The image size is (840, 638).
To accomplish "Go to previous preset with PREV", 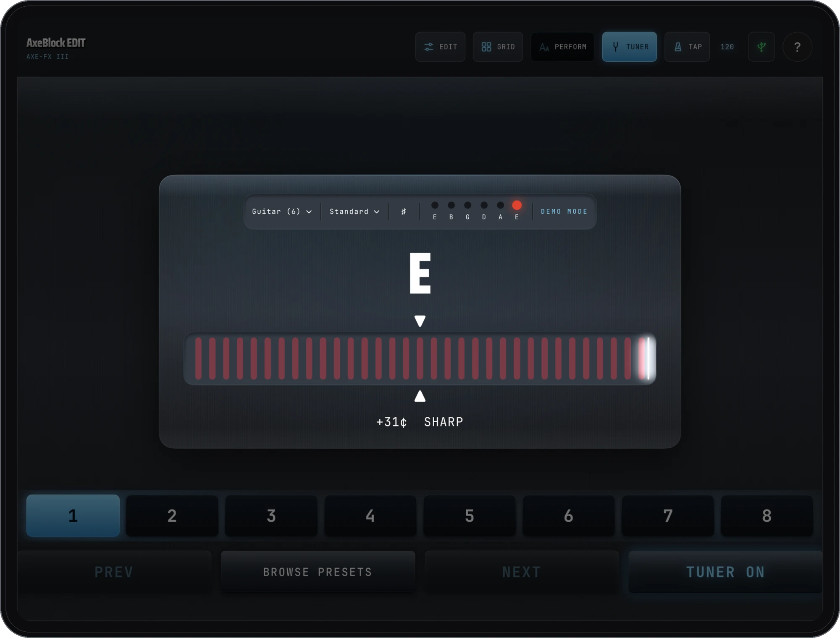I will 114,572.
